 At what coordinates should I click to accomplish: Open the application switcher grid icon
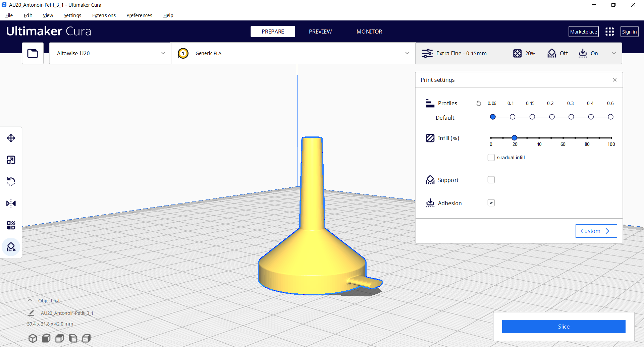[x=609, y=32]
